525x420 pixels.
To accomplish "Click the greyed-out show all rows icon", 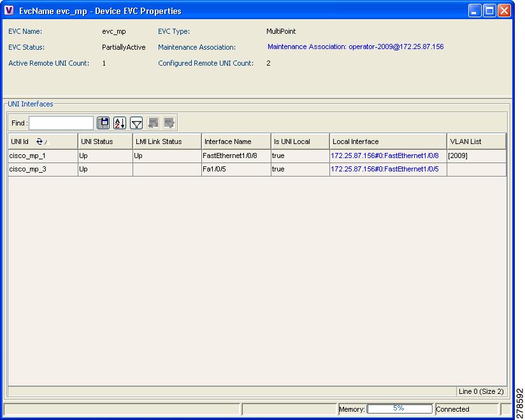I will coord(169,123).
